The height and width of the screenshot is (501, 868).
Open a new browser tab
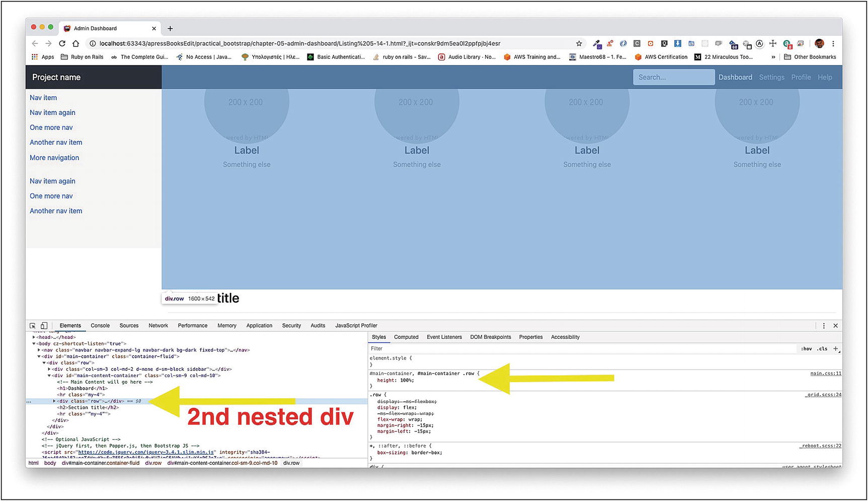coord(170,29)
